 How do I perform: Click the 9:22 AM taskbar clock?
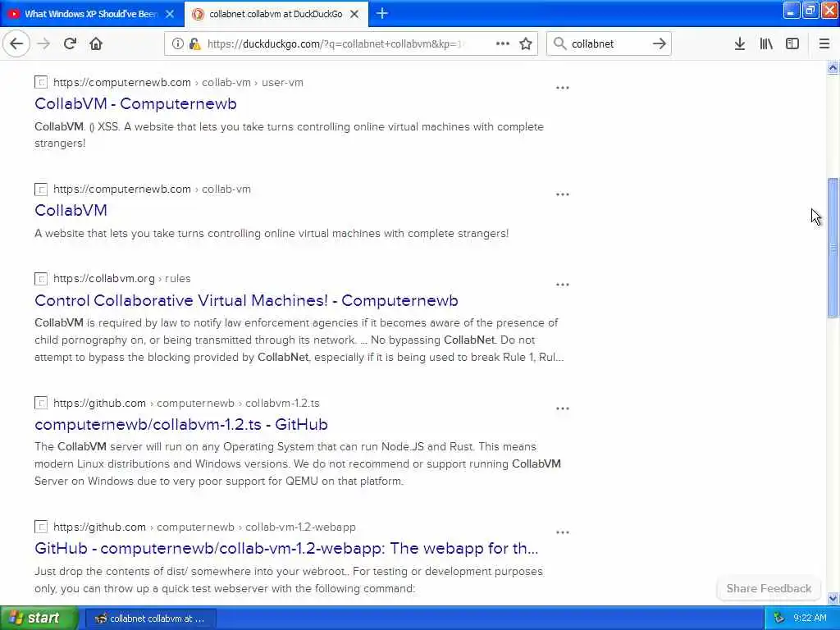810,619
